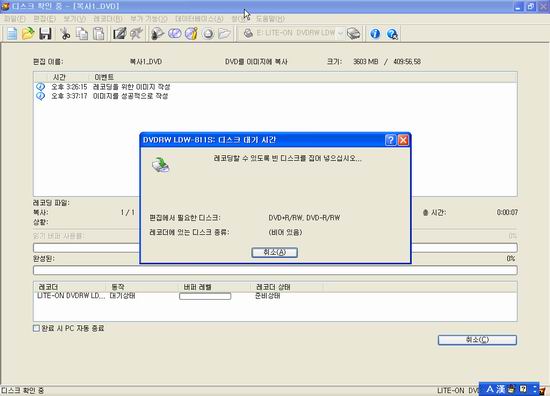Click the greyed tools icon after the pen icon
Image resolution: width=550 pixels, height=396 pixels.
tap(136, 34)
